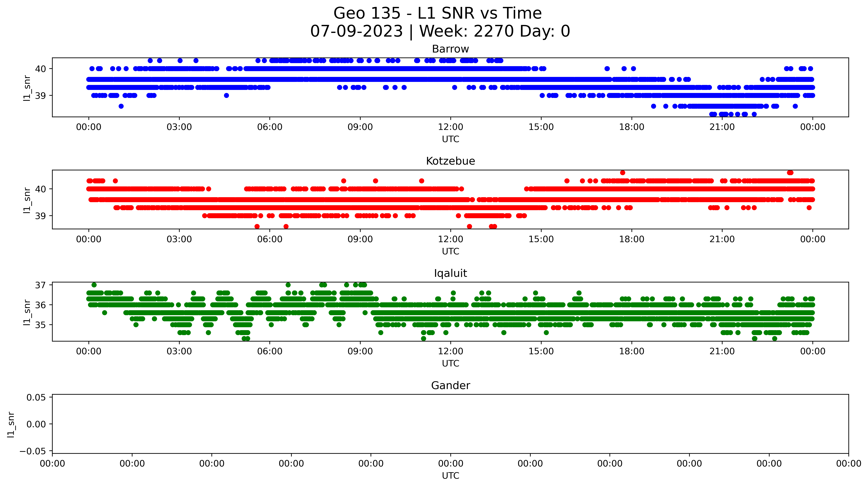Image resolution: width=868 pixels, height=487 pixels.
Task: Click the '15:00' tick on the Barrow x-axis
Action: [541, 127]
